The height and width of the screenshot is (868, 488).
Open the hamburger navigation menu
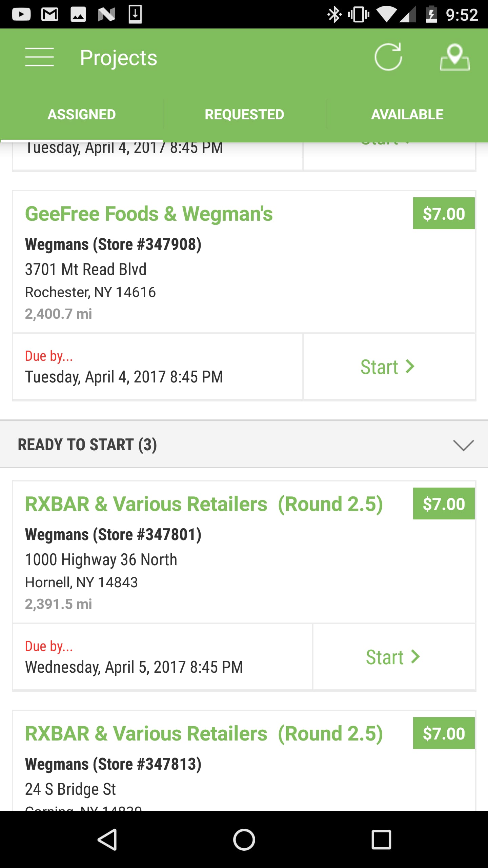pyautogui.click(x=39, y=57)
